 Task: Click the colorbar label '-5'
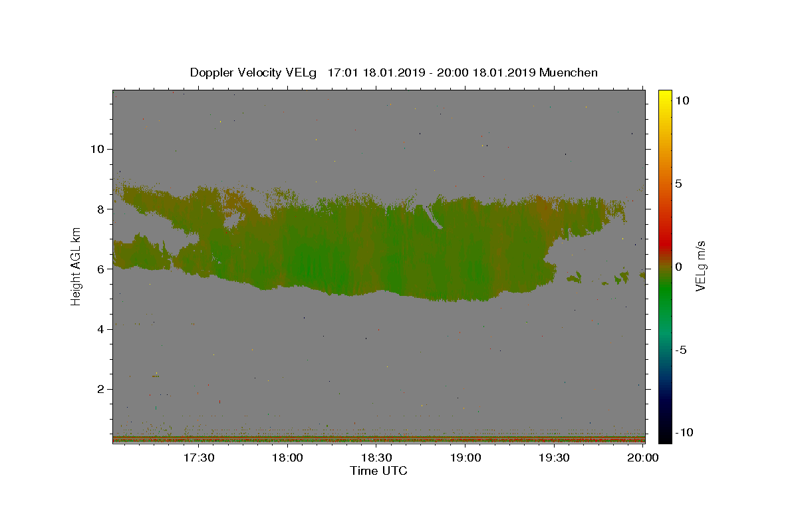[x=682, y=350]
